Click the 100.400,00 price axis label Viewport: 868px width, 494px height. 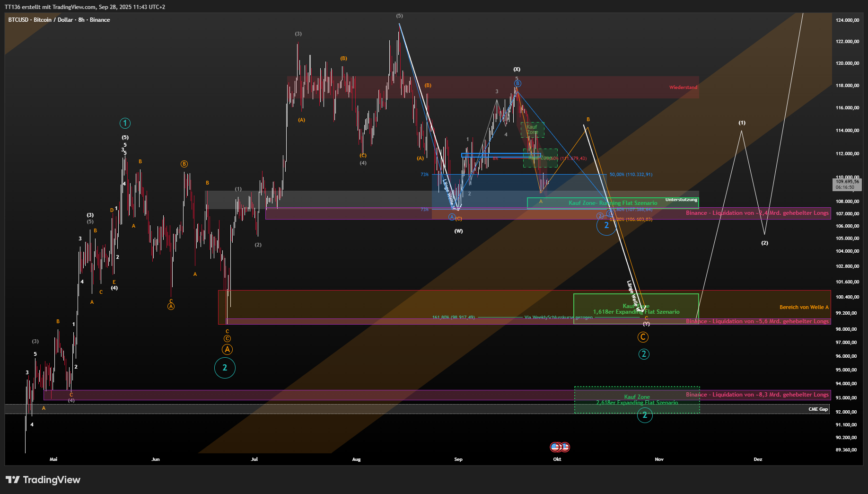tap(847, 297)
